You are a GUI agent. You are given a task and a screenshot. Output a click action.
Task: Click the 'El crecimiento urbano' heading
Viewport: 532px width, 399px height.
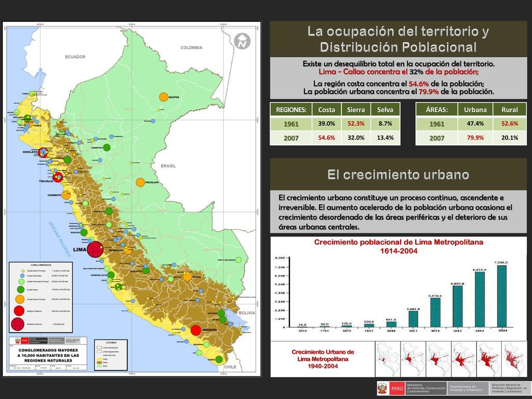click(398, 175)
